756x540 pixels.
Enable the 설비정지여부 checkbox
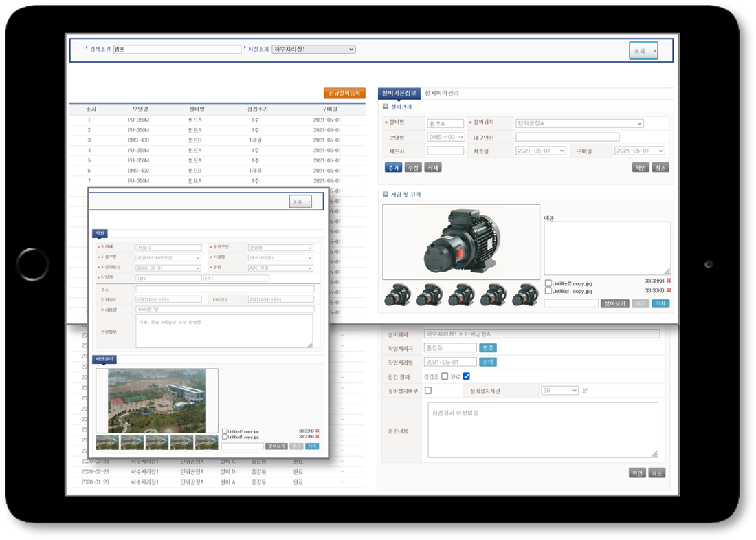click(x=428, y=390)
